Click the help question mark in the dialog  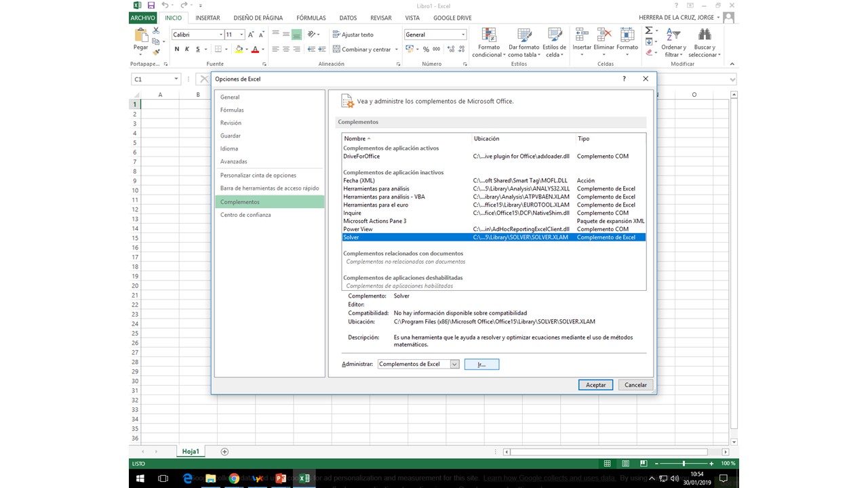(625, 79)
